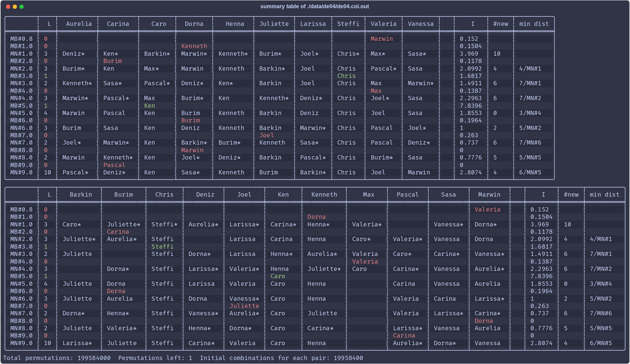Click red 'Valeria' in bottom table MB#0.8 row
The image size is (630, 364).
click(x=487, y=209)
